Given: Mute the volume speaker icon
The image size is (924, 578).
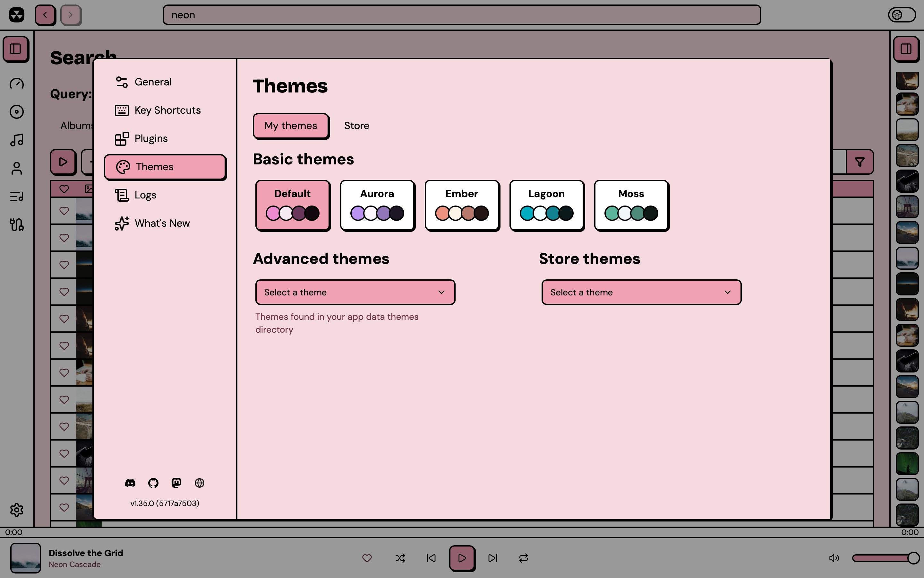Looking at the screenshot, I should coord(834,558).
